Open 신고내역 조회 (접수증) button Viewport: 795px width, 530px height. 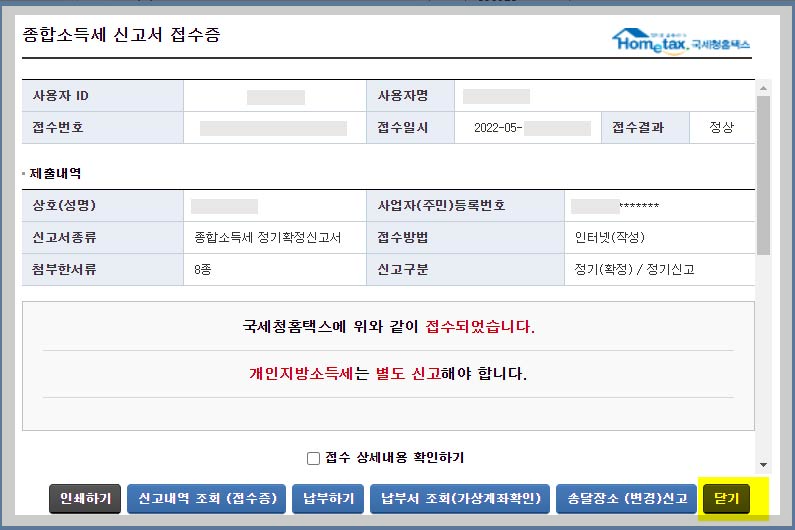click(206, 499)
